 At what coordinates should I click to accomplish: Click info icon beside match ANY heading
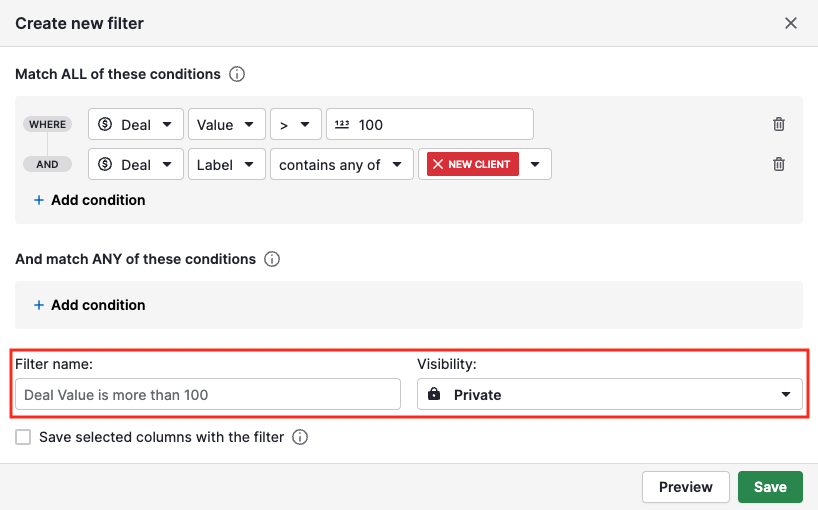click(x=272, y=259)
